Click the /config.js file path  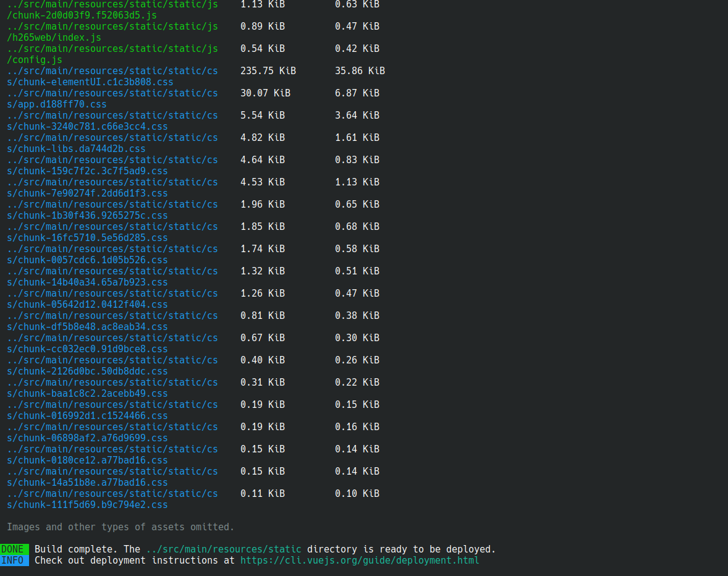click(x=35, y=60)
